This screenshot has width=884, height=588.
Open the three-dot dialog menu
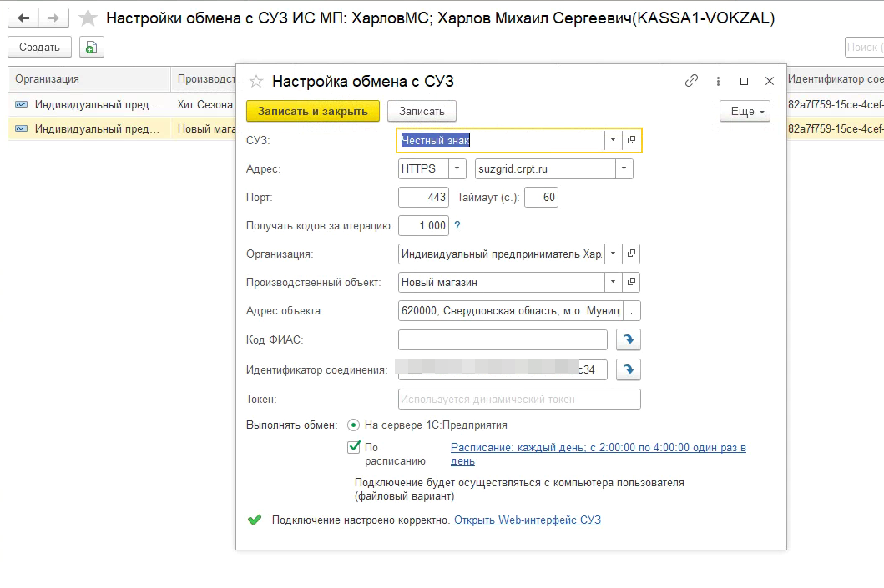[718, 81]
